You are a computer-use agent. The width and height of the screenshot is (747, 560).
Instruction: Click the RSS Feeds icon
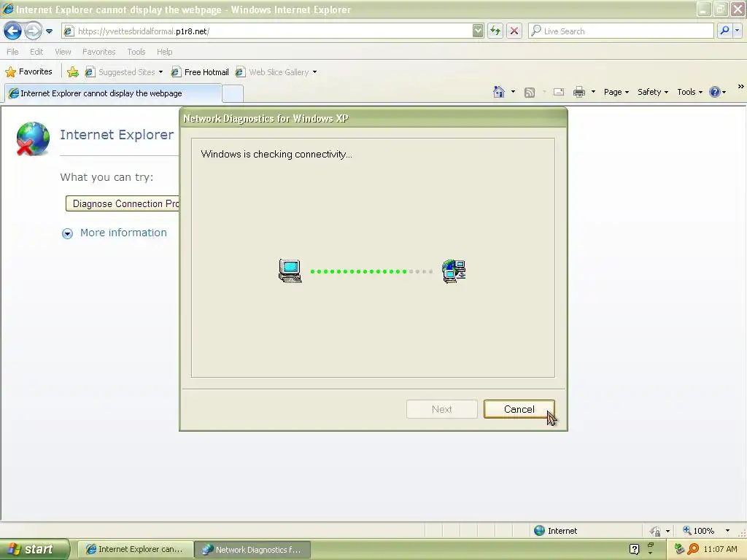[530, 93]
